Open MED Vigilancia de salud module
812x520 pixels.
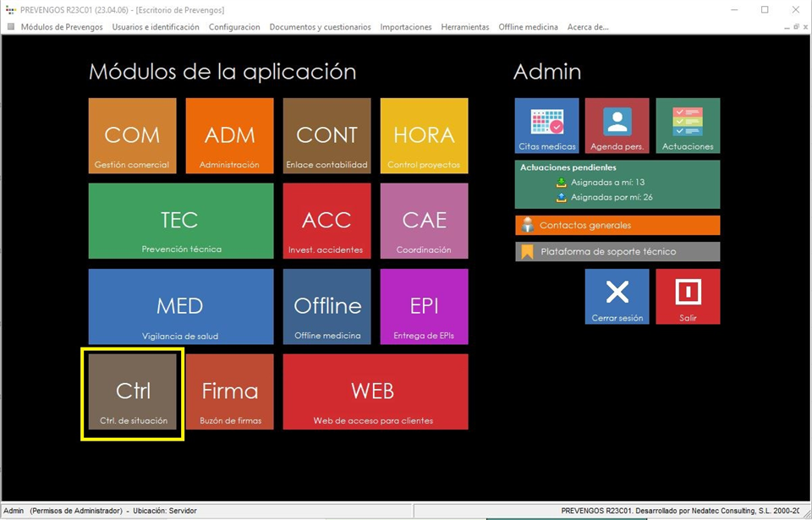pyautogui.click(x=181, y=306)
